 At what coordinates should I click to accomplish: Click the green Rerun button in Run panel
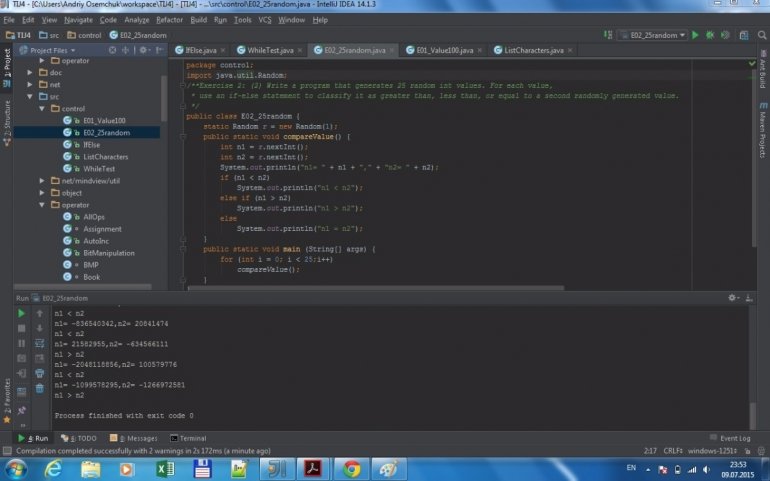pos(22,313)
